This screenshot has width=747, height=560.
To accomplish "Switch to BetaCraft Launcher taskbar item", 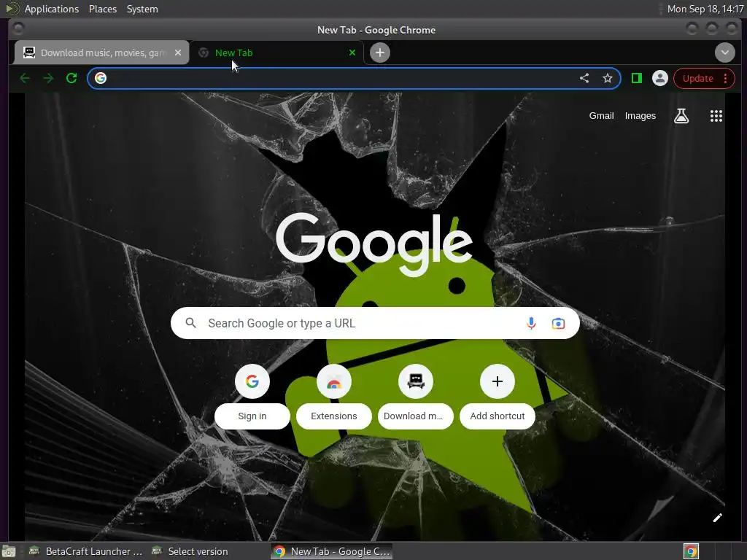I will (86, 551).
